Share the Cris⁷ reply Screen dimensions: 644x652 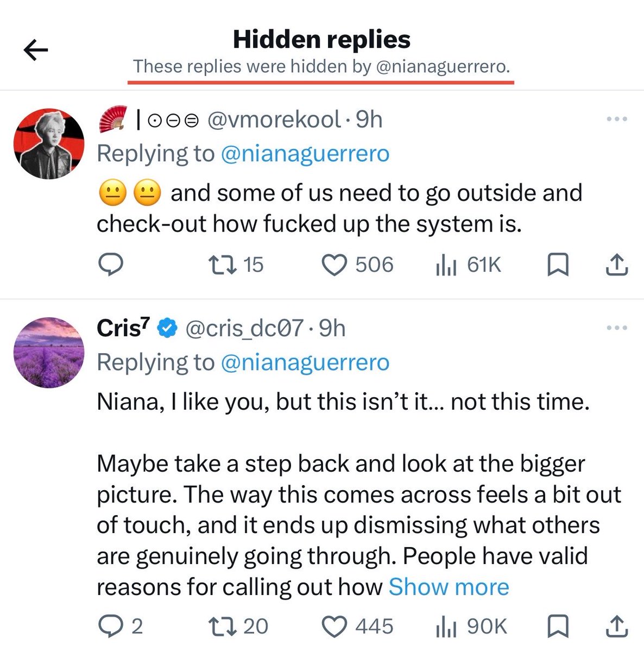tap(616, 626)
